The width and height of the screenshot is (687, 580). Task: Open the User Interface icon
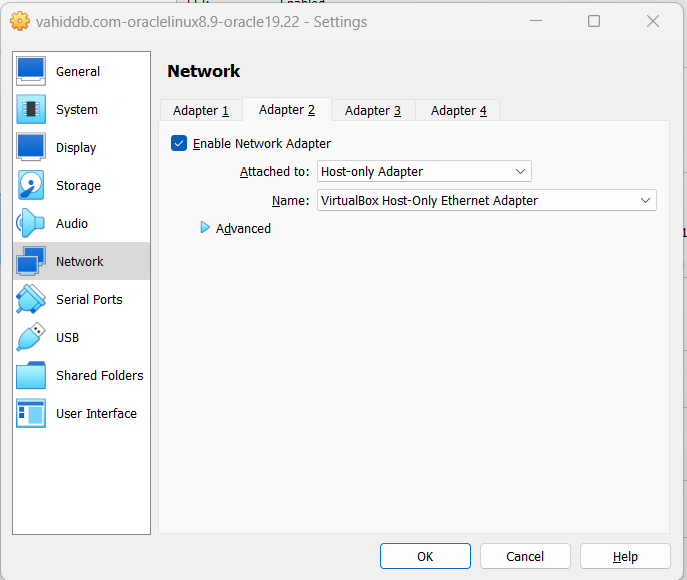coord(31,413)
